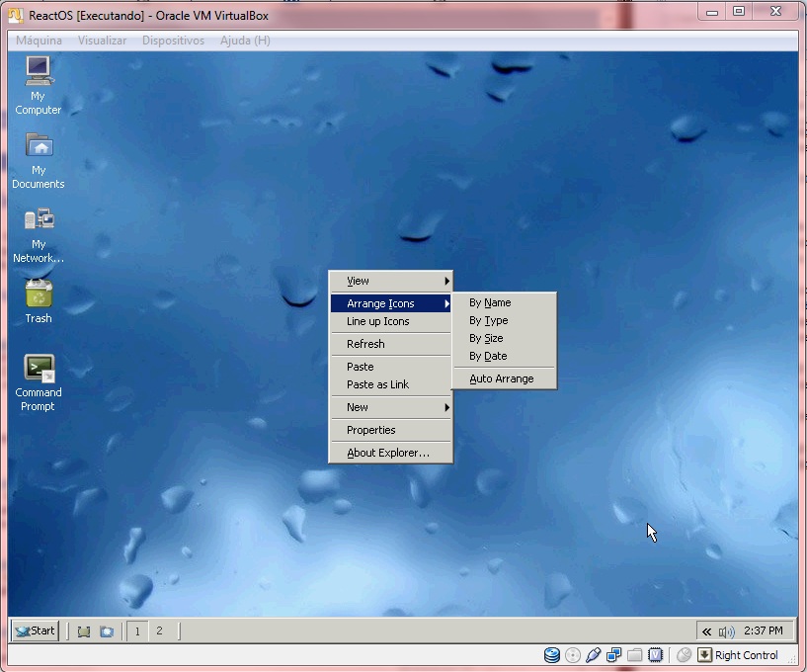Switch to virtual desktop 1

coord(137,631)
